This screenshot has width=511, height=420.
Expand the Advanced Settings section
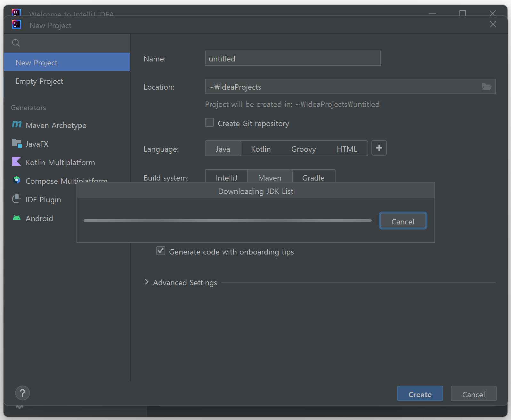[x=147, y=282]
